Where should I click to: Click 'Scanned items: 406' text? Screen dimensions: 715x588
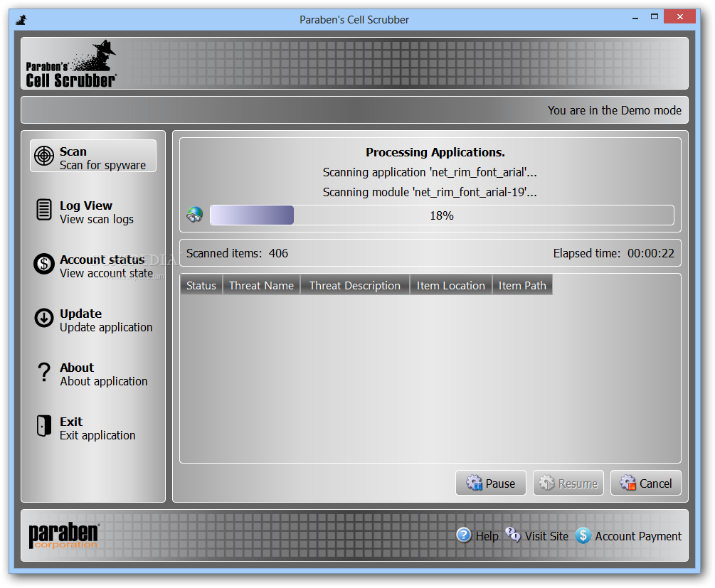237,253
